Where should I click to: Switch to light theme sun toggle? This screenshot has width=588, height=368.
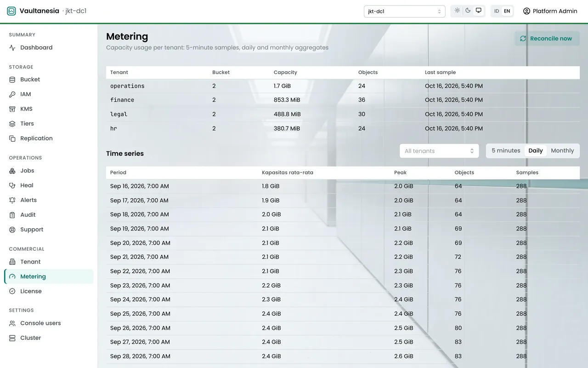458,11
